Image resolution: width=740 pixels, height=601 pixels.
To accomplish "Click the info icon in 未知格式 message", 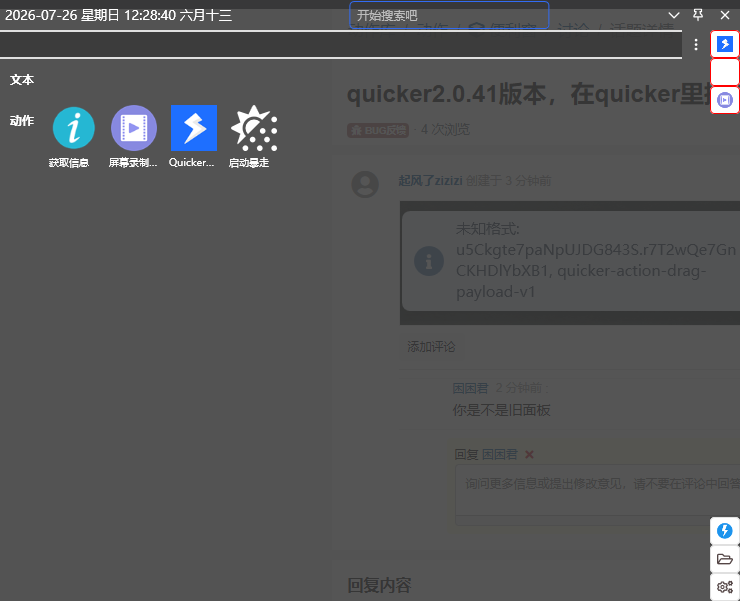I will tap(429, 261).
